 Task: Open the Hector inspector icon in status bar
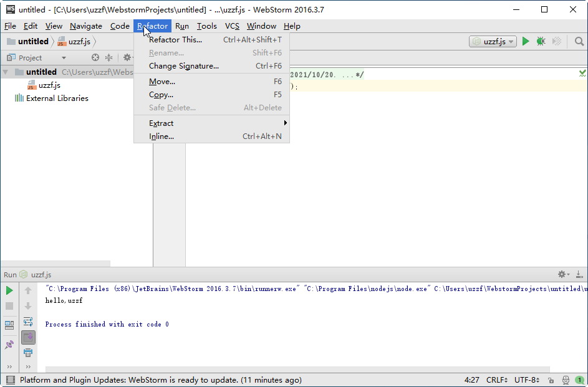(x=566, y=380)
